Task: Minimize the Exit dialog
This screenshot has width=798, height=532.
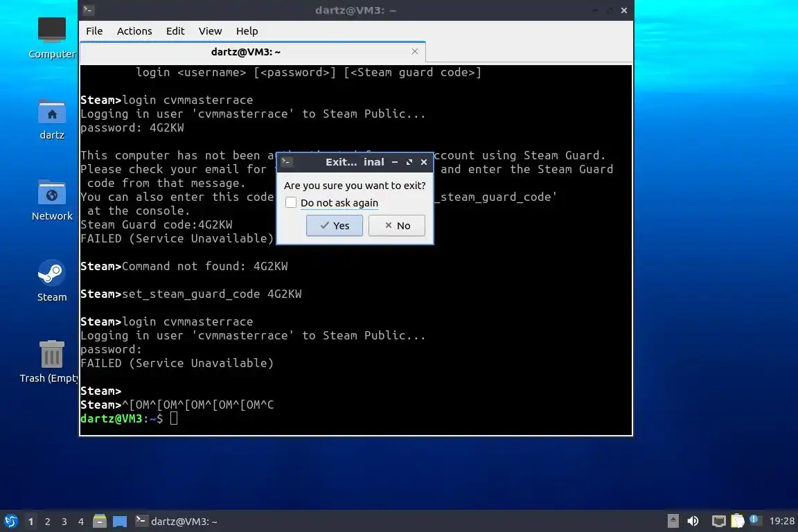Action: point(395,162)
